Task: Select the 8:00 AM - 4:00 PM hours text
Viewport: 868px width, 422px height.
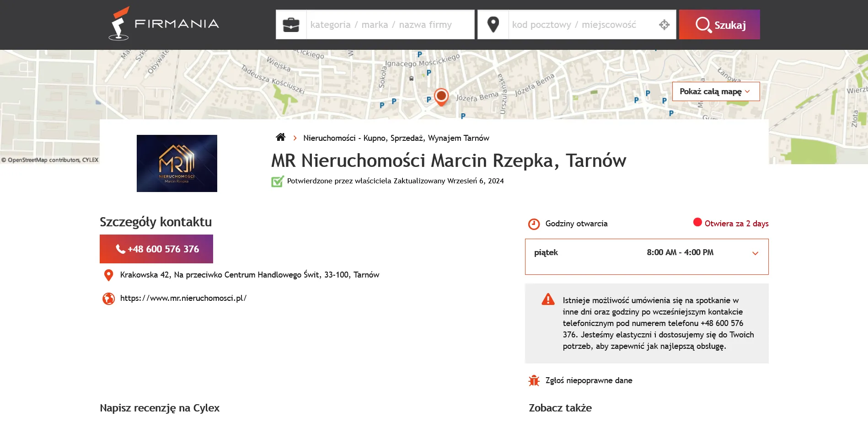Action: [x=680, y=252]
